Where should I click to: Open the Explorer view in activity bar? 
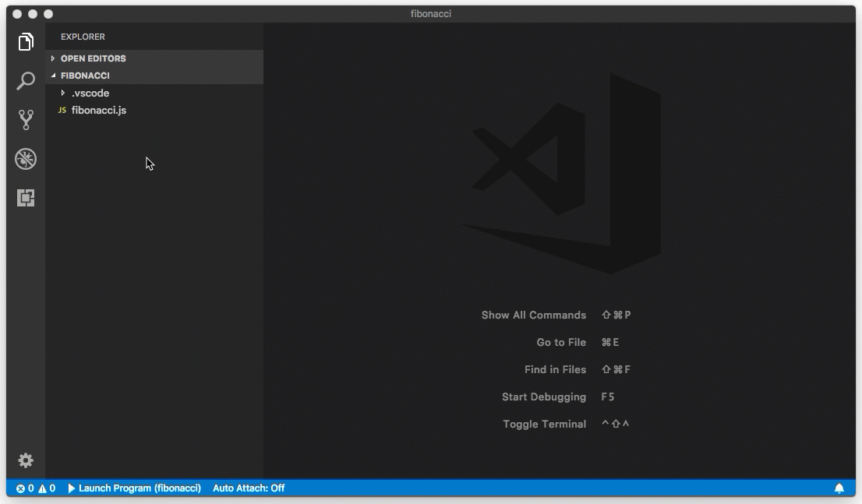26,42
